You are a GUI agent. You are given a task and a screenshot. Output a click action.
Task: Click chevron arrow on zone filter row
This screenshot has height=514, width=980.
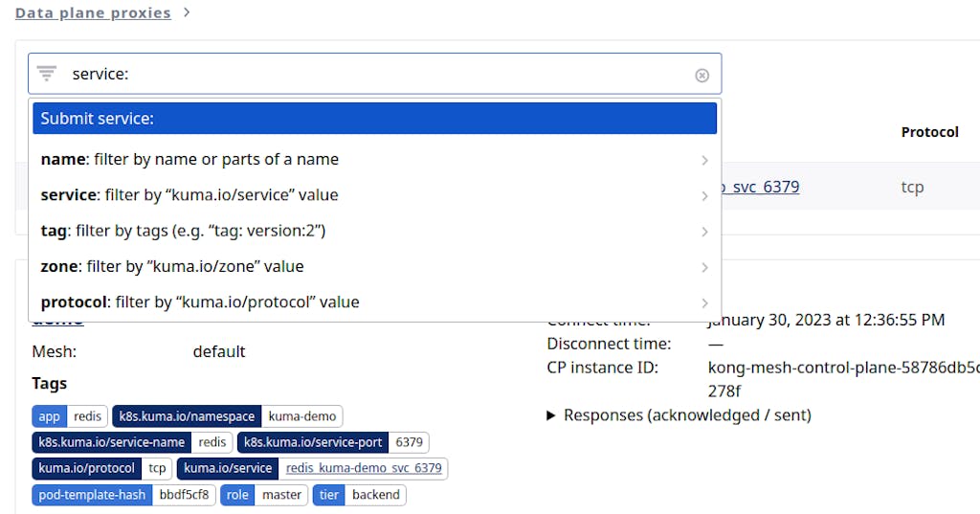click(x=704, y=267)
